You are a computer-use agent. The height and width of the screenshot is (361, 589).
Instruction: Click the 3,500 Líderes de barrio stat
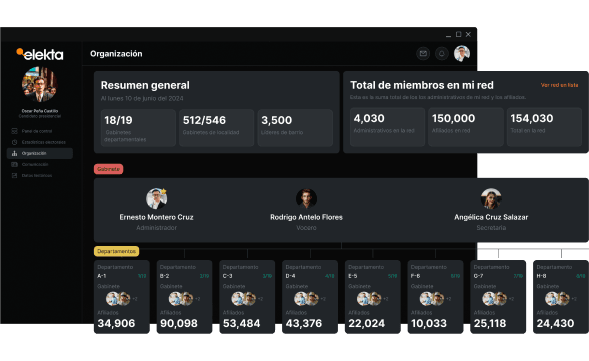(295, 128)
